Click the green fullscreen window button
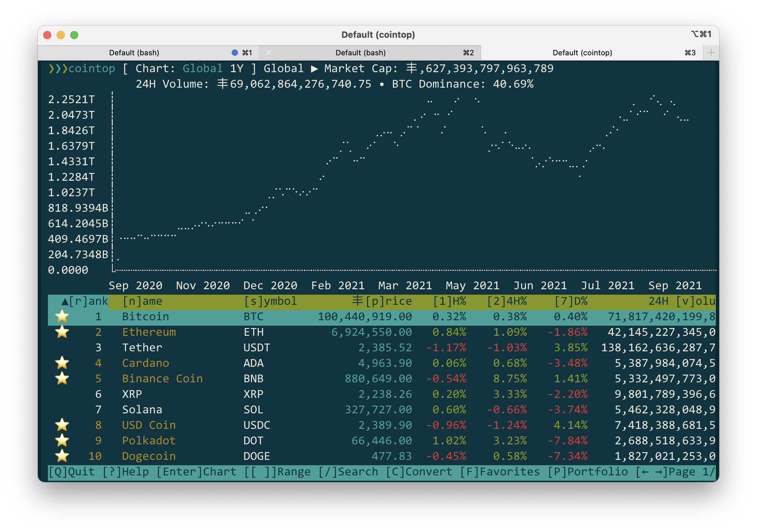The height and width of the screenshot is (532, 757). [74, 35]
